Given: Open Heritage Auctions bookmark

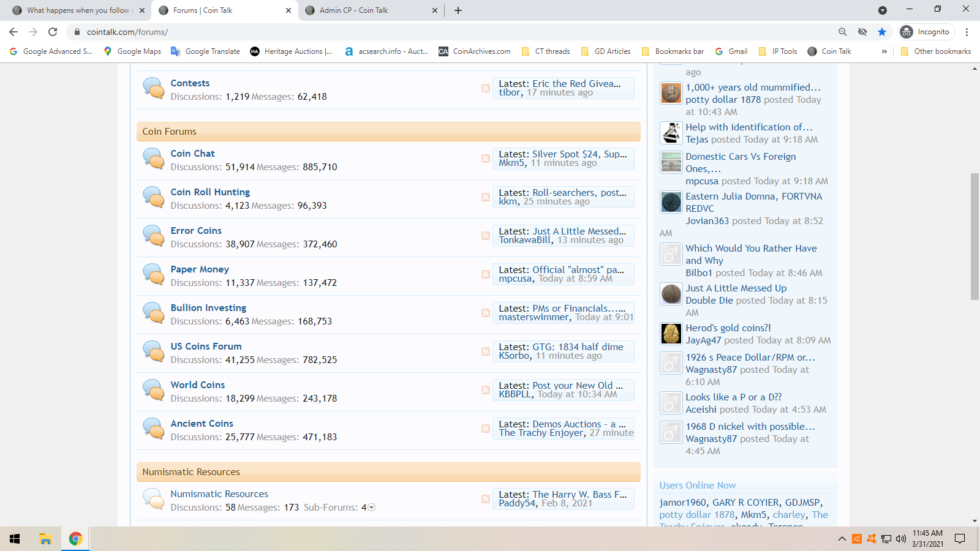Looking at the screenshot, I should click(291, 51).
